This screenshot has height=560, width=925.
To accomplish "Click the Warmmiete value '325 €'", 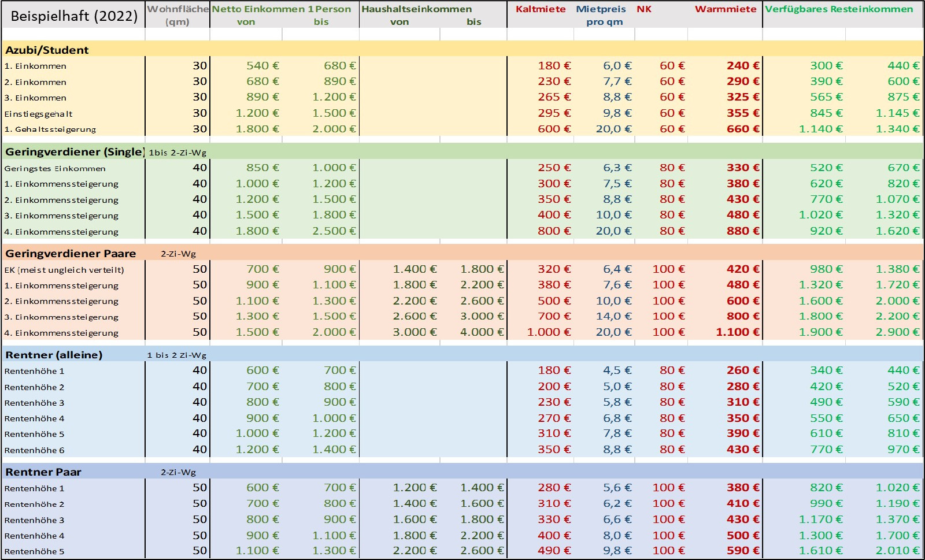I will tap(743, 97).
